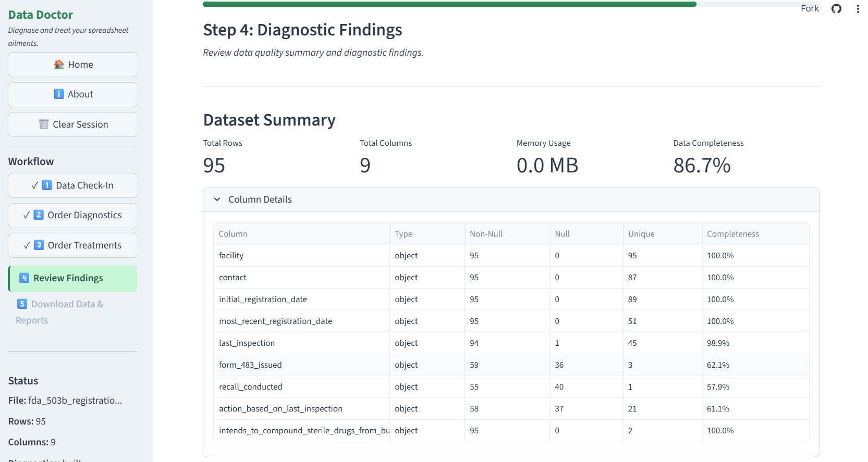Select the last_inspection cell
The width and height of the screenshot is (868, 462).
pyautogui.click(x=301, y=343)
